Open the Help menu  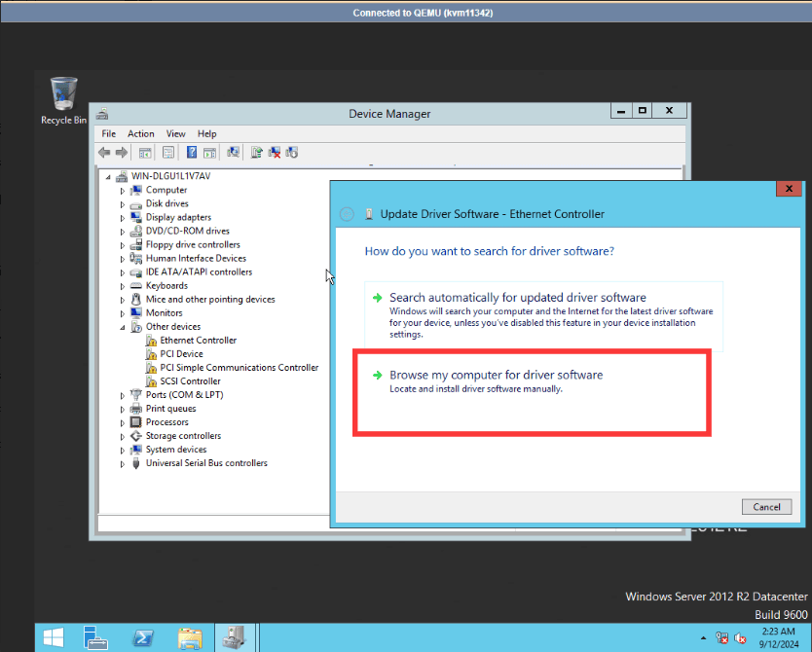206,133
